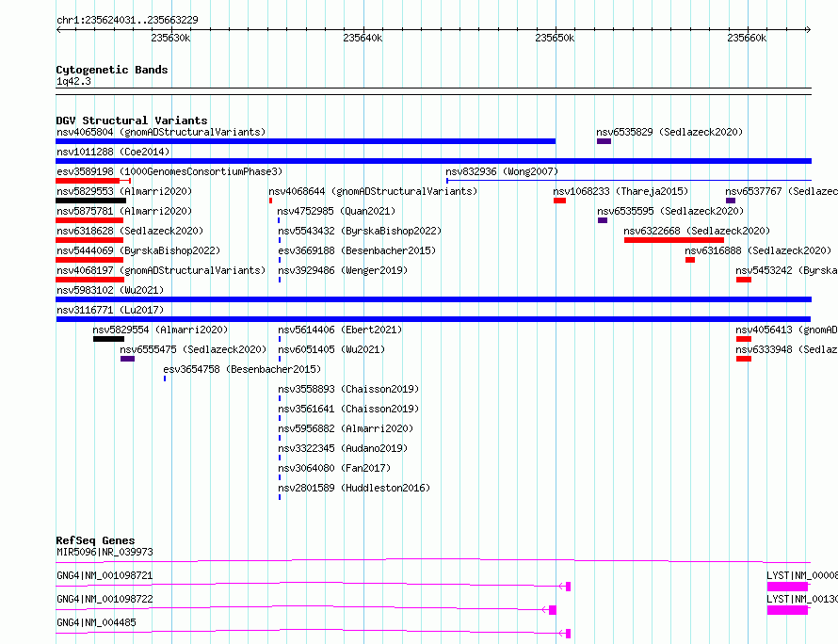Click GNG4|NM_001098722 gene label
The width and height of the screenshot is (838, 644).
click(x=105, y=599)
